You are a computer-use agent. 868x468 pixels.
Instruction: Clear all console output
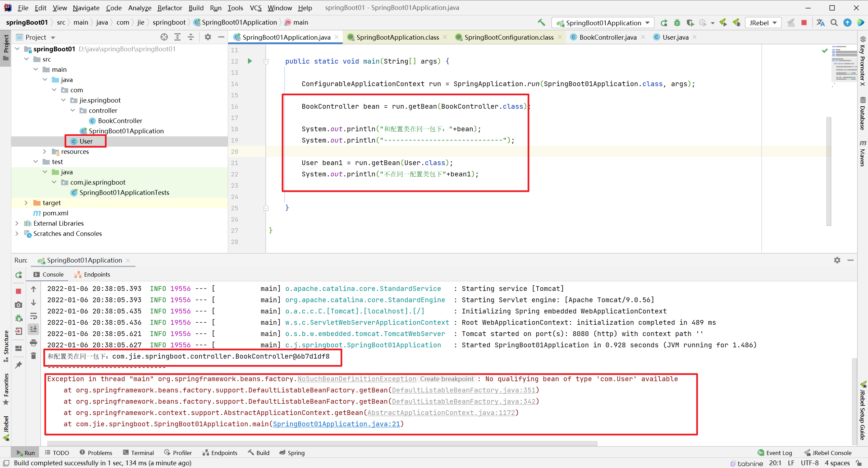pyautogui.click(x=33, y=356)
